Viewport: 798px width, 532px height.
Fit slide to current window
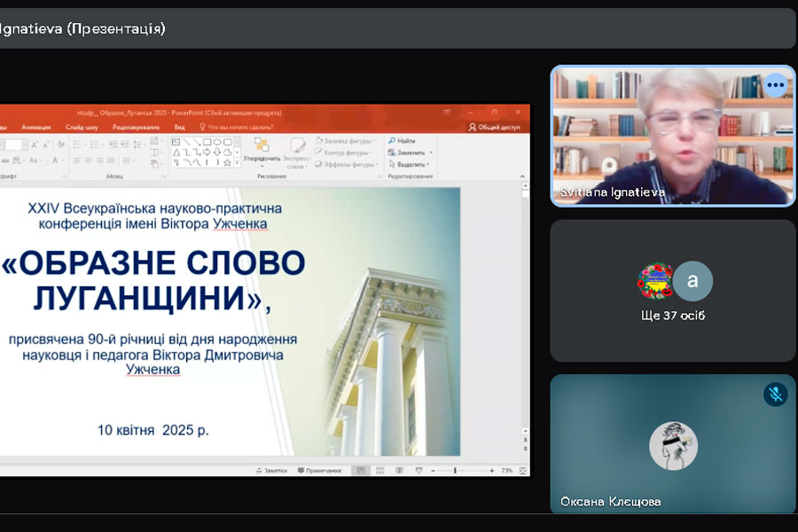coord(523,471)
